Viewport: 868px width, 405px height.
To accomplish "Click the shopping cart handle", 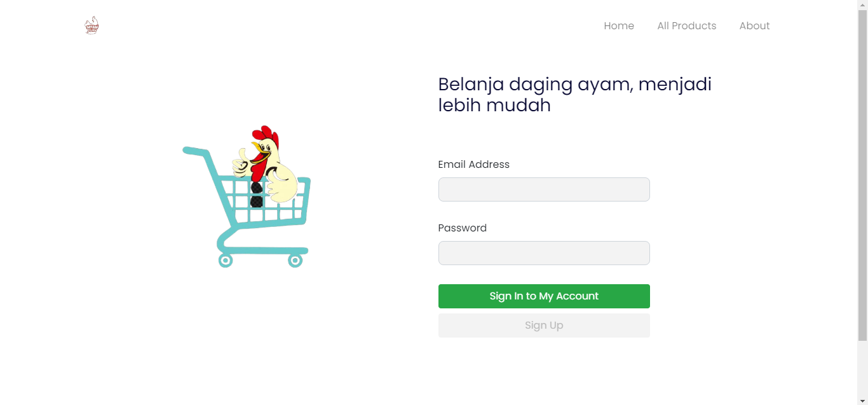I will (194, 151).
